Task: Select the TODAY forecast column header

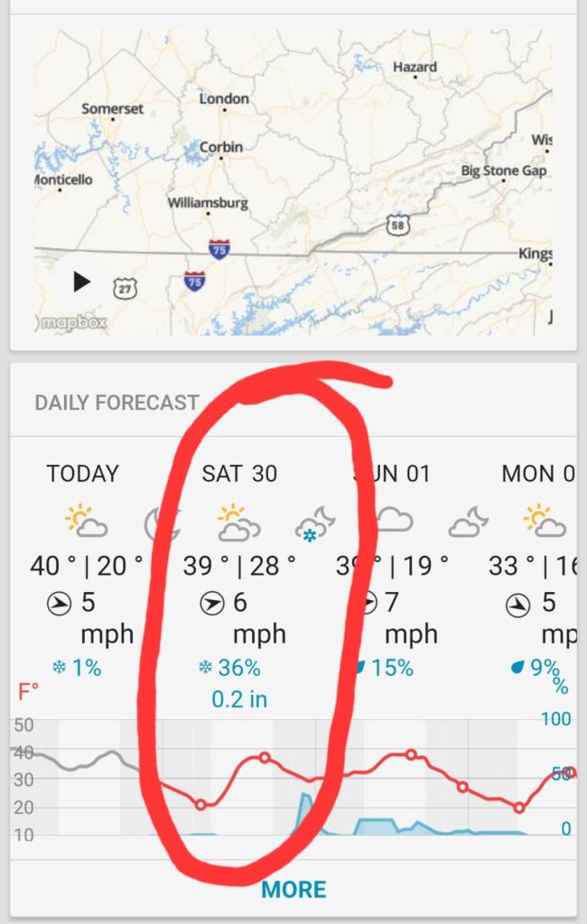Action: point(82,474)
